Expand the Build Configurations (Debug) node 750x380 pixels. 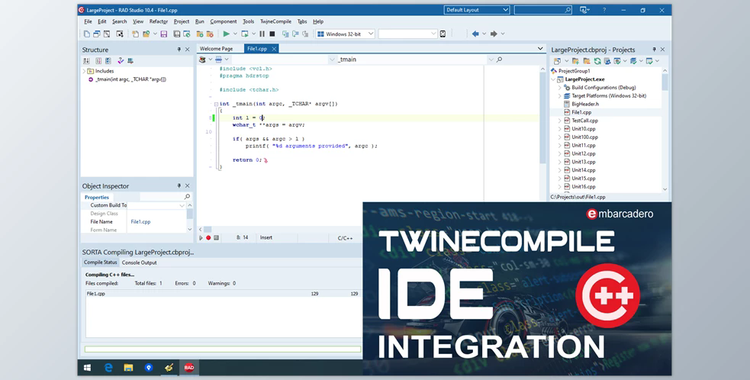[x=560, y=88]
